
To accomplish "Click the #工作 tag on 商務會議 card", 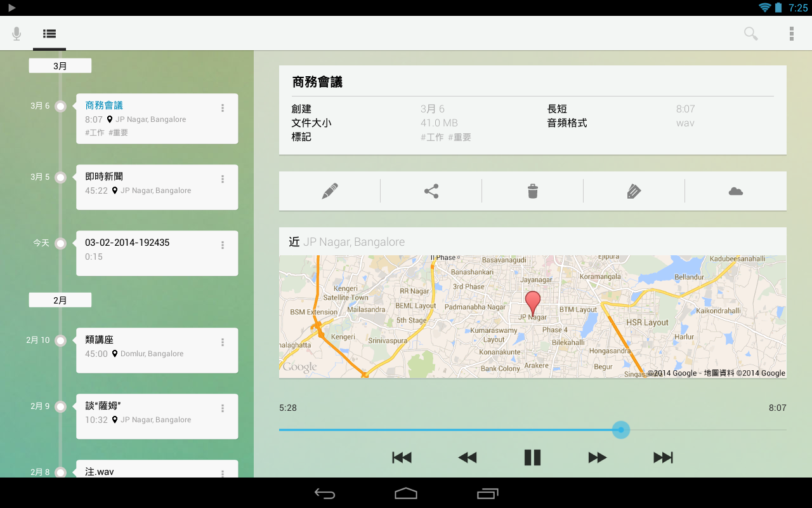I will click(95, 133).
